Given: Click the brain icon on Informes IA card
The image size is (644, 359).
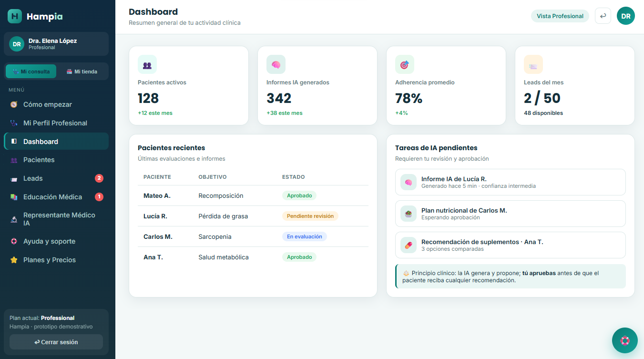Looking at the screenshot, I should (276, 64).
